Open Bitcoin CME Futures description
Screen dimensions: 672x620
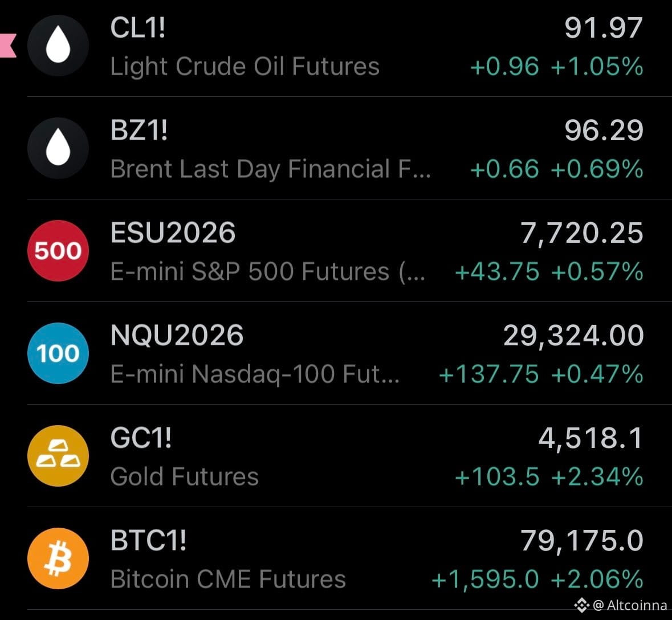pos(228,580)
